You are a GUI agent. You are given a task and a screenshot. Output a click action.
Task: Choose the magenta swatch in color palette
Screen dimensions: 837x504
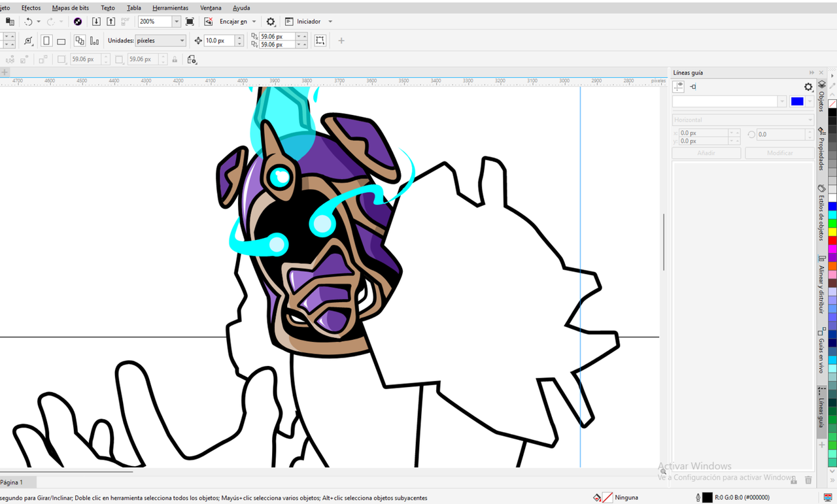click(x=832, y=248)
